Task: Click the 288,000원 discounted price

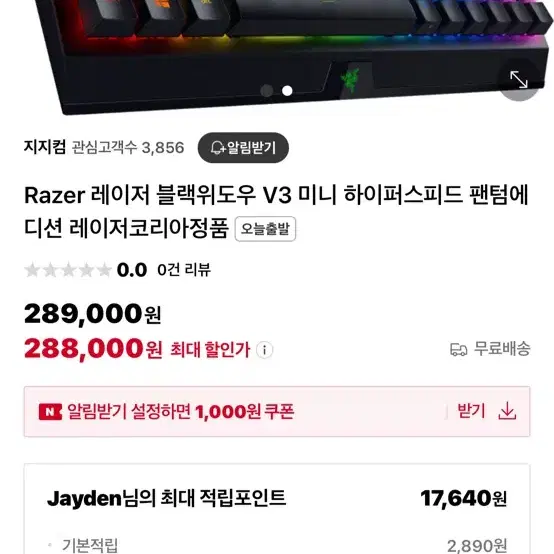Action: pos(93,349)
